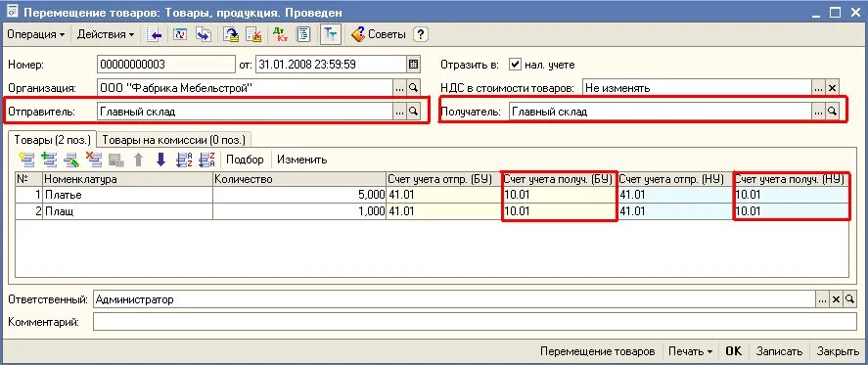This screenshot has height=365, width=868.
Task: Clear the Ответственный field with X button
Action: tap(836, 299)
